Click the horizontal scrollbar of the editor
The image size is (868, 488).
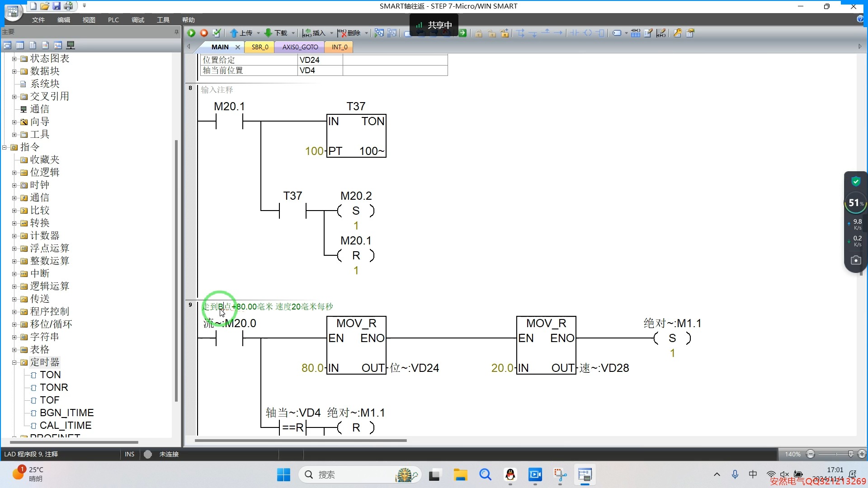(x=301, y=441)
